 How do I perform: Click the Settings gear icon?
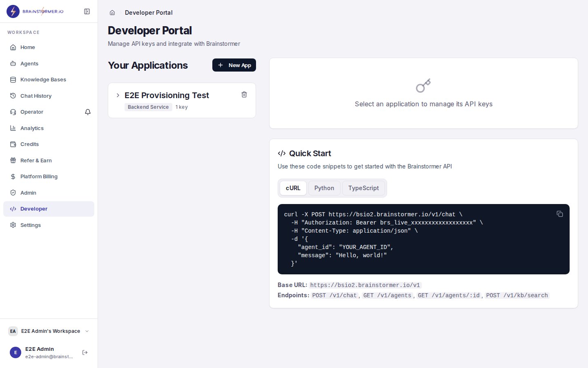tap(13, 225)
